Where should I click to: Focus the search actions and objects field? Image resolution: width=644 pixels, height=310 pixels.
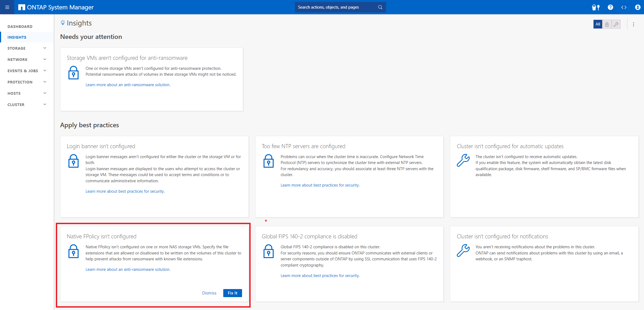tap(335, 7)
